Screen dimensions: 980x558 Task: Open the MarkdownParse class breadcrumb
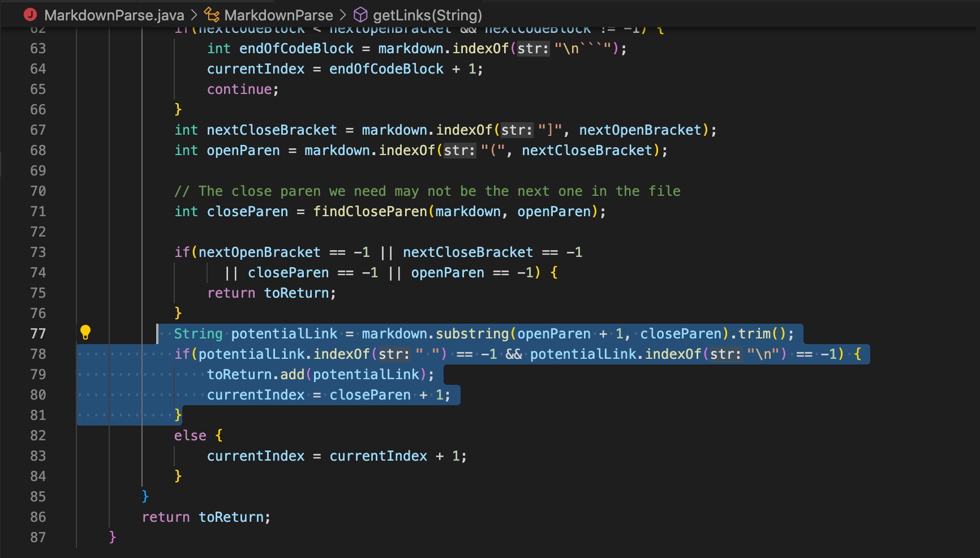click(x=278, y=15)
